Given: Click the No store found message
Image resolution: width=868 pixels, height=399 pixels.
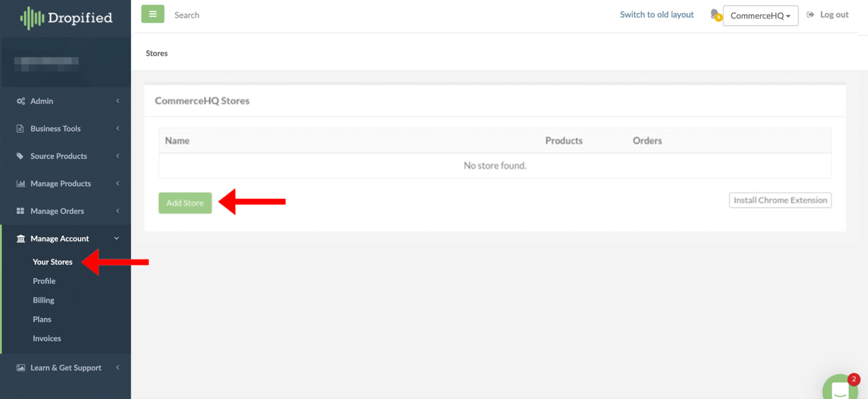Looking at the screenshot, I should 495,165.
